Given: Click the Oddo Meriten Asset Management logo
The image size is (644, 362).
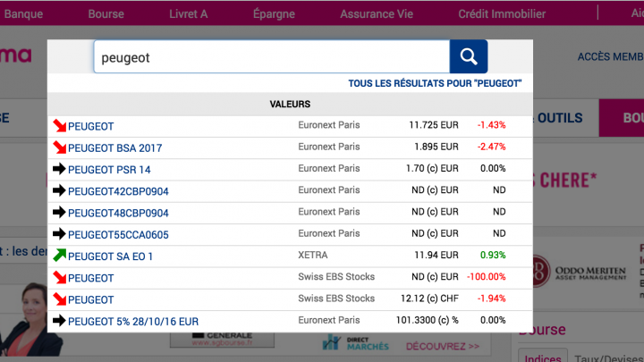Looking at the screenshot, I should pyautogui.click(x=579, y=272).
